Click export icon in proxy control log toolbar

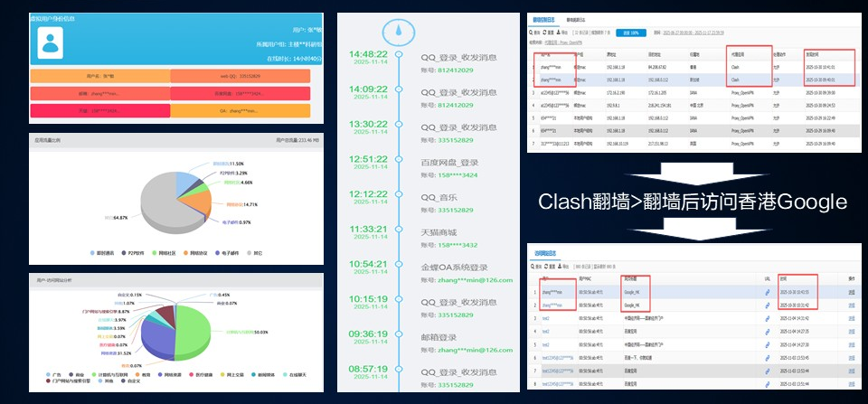559,33
